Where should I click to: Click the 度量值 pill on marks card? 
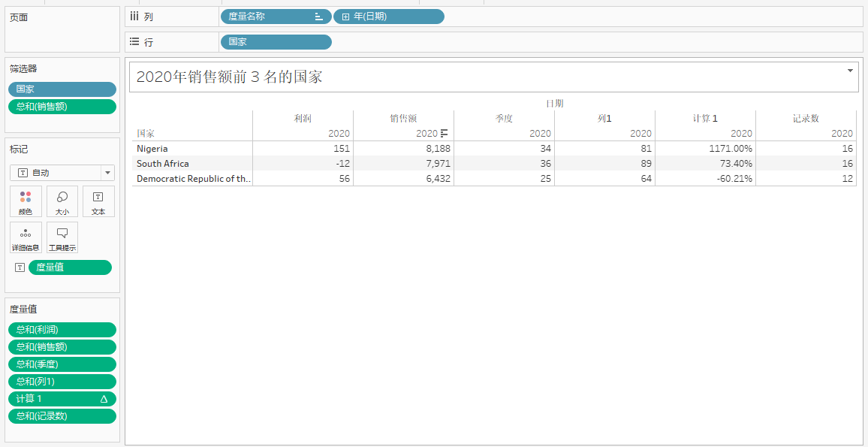pos(70,267)
